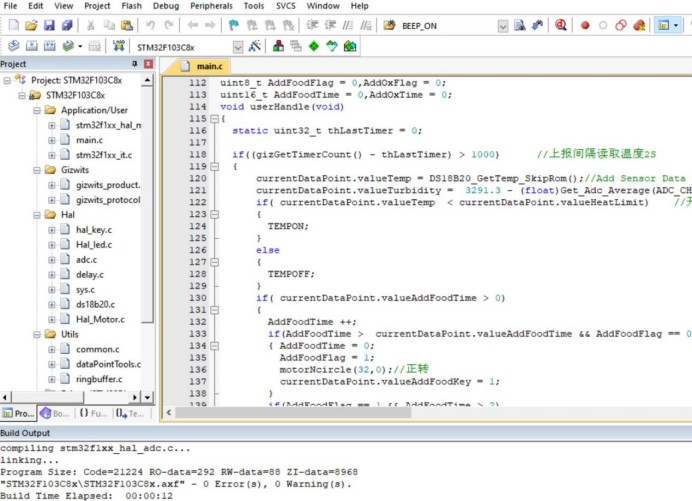
Task: Translate current file icon
Action: [14, 46]
